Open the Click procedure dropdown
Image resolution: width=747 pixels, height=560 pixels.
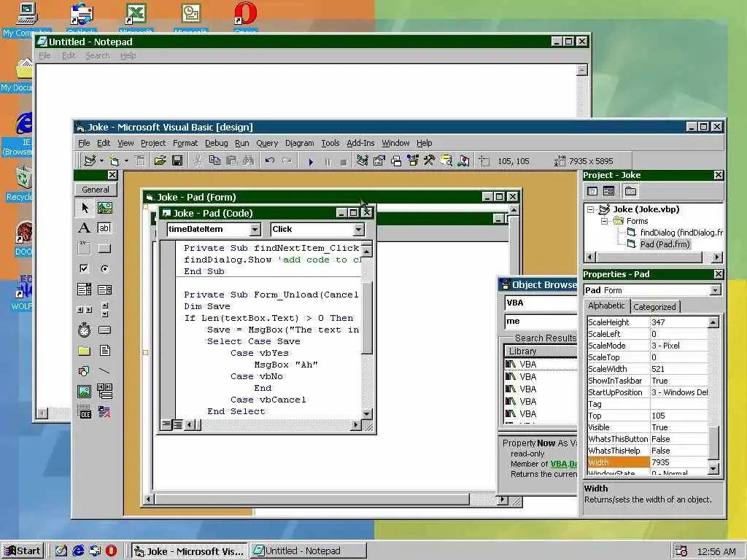(x=358, y=230)
